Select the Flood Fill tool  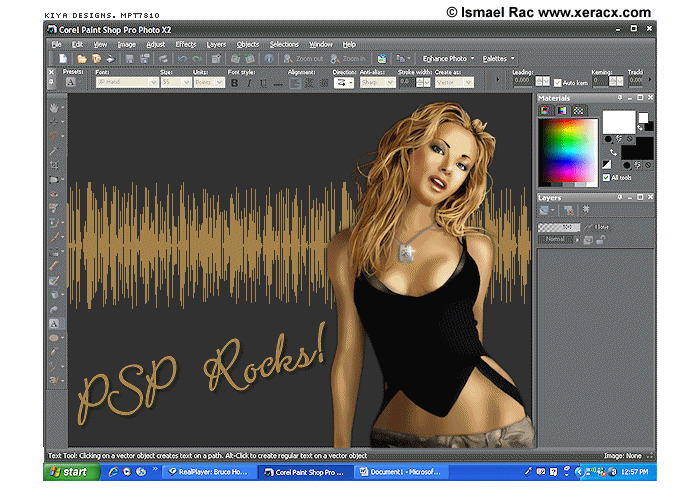coord(54,295)
